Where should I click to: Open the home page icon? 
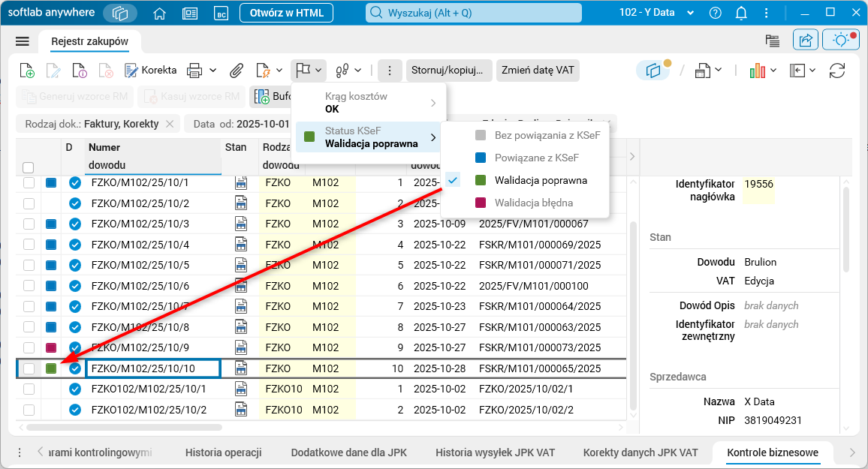tap(159, 14)
